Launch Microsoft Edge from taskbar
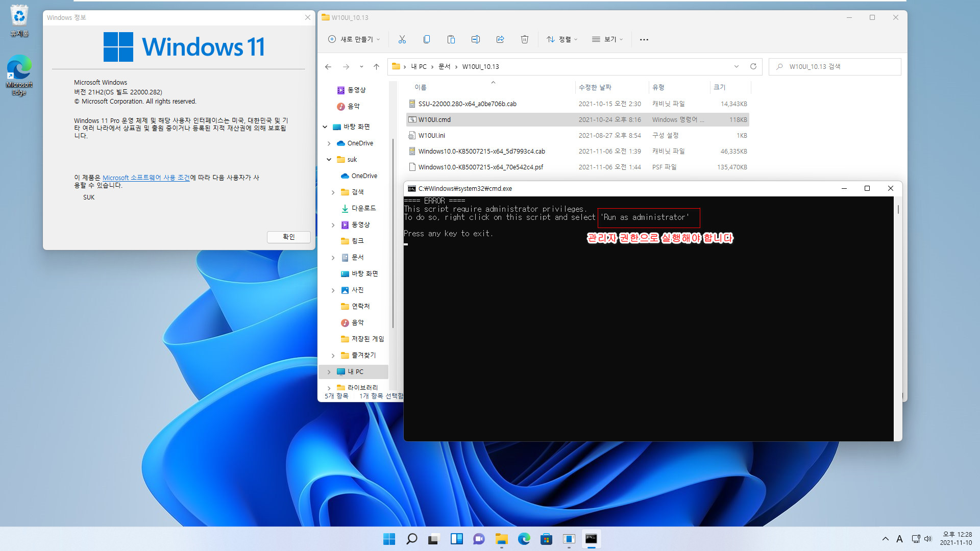 (524, 539)
